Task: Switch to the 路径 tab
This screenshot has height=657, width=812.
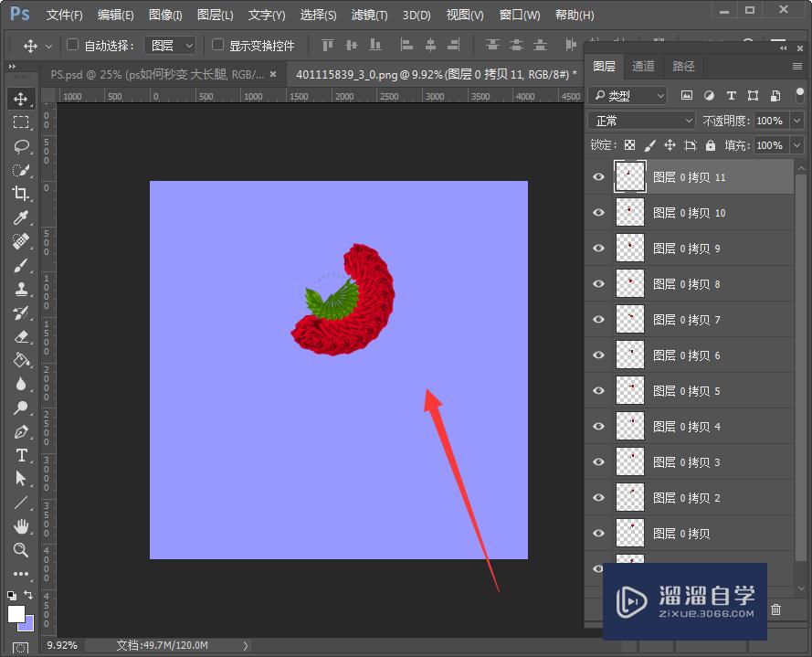Action: click(x=683, y=67)
